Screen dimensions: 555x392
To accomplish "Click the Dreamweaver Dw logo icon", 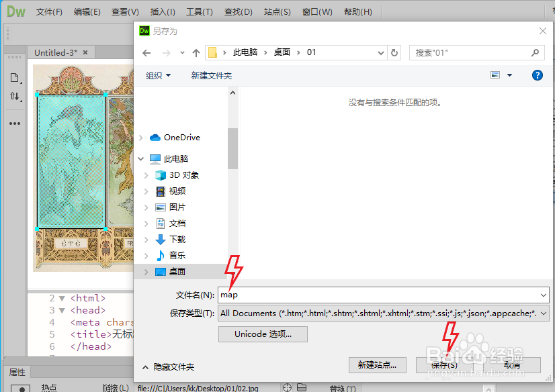I will [16, 11].
